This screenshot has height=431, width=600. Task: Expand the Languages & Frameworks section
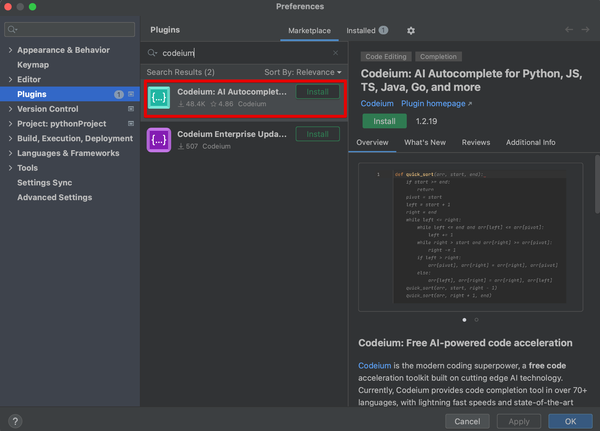click(10, 153)
